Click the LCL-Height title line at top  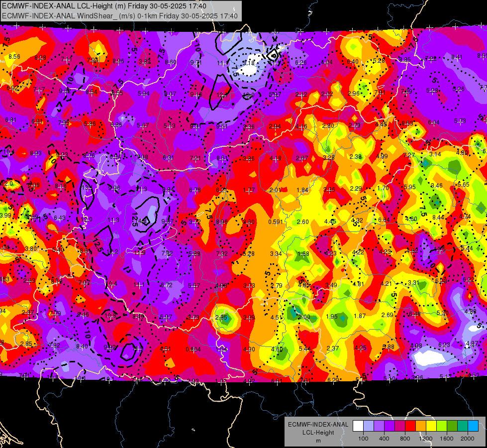(x=104, y=6)
